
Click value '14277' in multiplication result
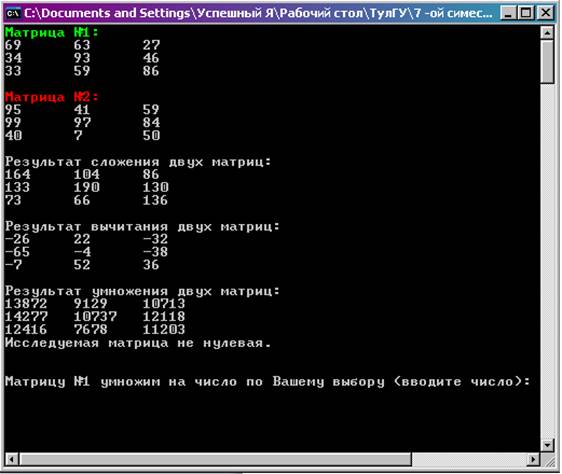pyautogui.click(x=26, y=317)
